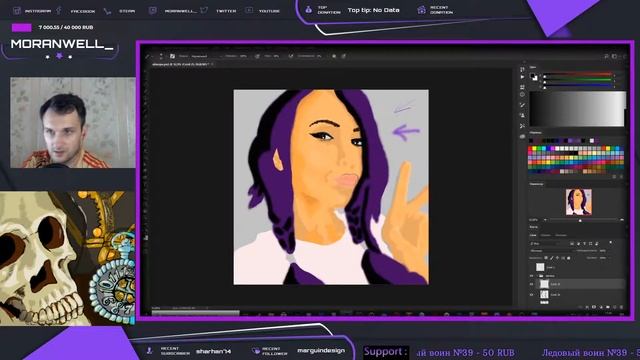Filter layers by pixel layers icon
640x360 pixels.
pyautogui.click(x=572, y=244)
